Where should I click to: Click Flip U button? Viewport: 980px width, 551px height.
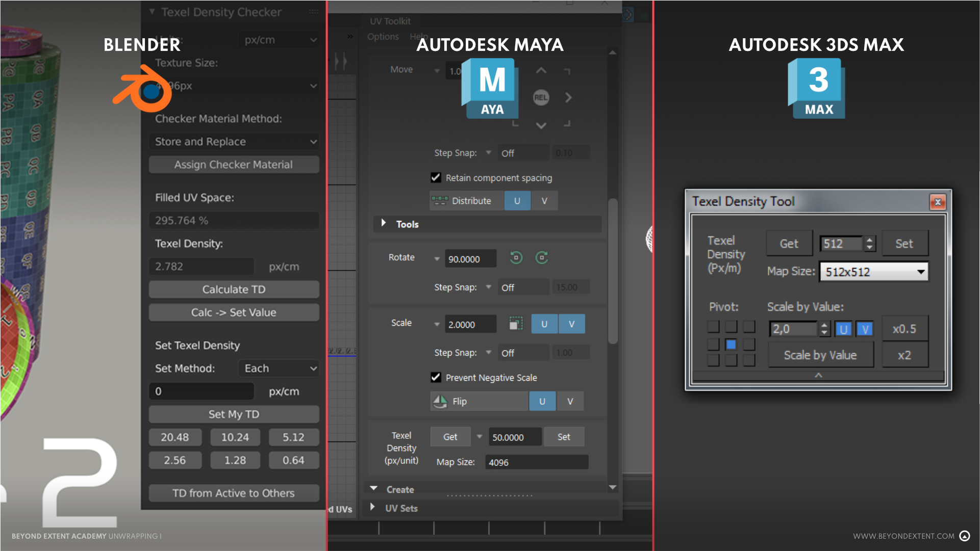542,401
